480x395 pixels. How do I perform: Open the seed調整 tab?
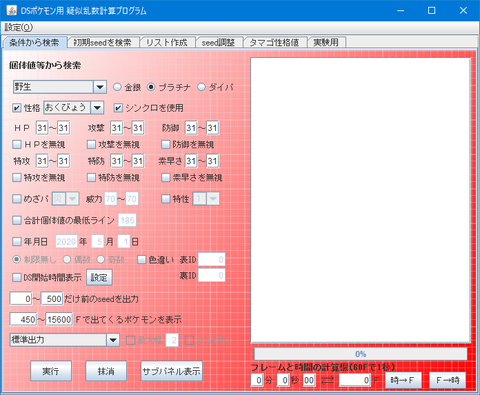tap(218, 43)
